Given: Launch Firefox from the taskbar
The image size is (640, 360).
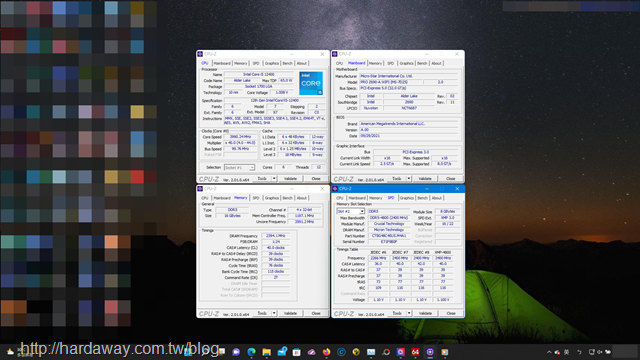Looking at the screenshot, I should 326,352.
